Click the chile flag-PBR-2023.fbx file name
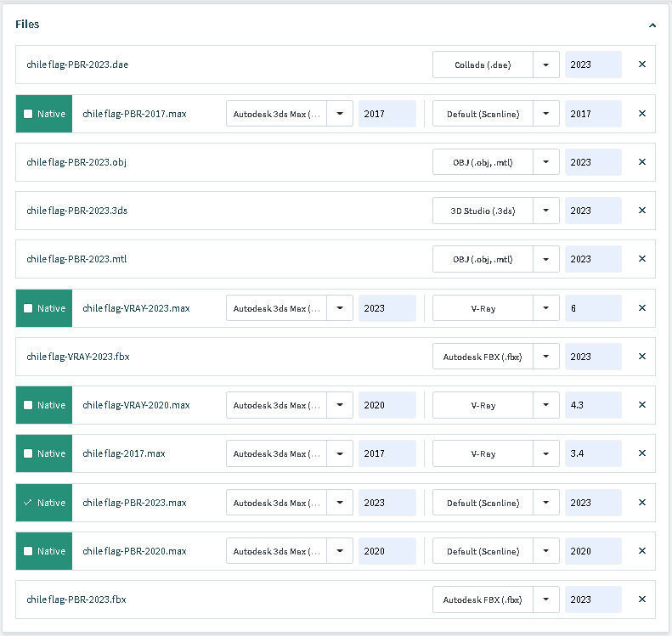This screenshot has height=636, width=672. 76,599
